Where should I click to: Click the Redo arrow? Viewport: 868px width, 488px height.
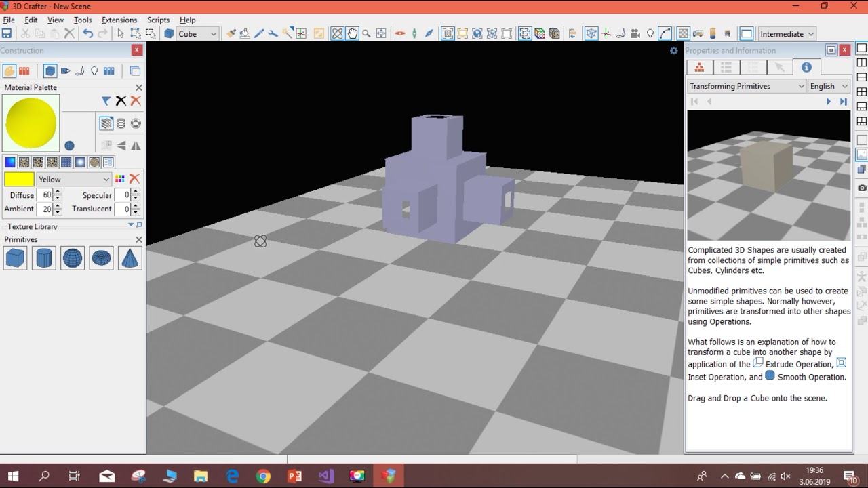102,33
